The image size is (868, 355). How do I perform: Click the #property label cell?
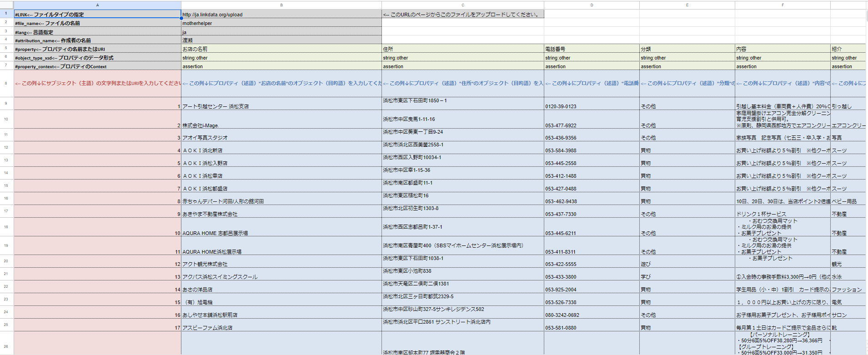pyautogui.click(x=97, y=49)
